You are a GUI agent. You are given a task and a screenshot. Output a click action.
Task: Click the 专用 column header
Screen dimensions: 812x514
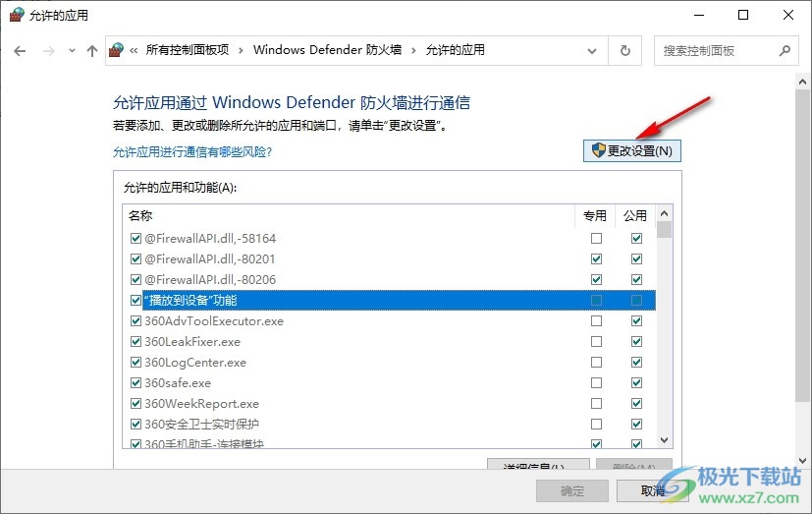pos(594,215)
